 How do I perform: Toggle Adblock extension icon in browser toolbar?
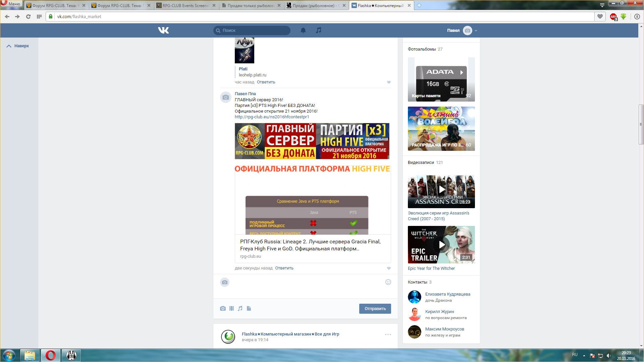613,16
